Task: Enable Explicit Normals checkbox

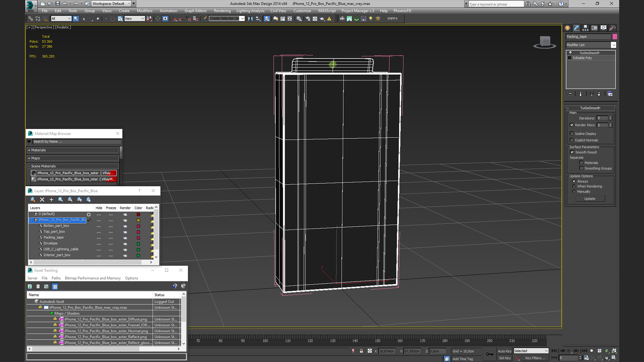Action: 572,140
